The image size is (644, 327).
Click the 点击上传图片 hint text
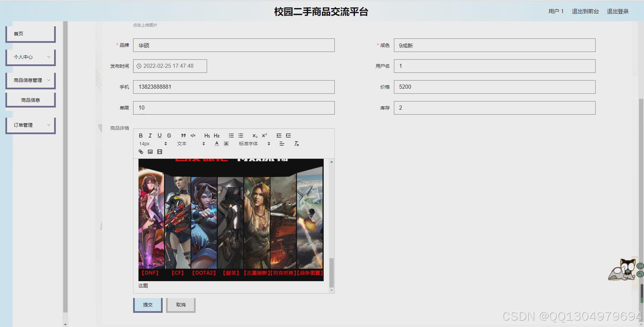coord(145,25)
